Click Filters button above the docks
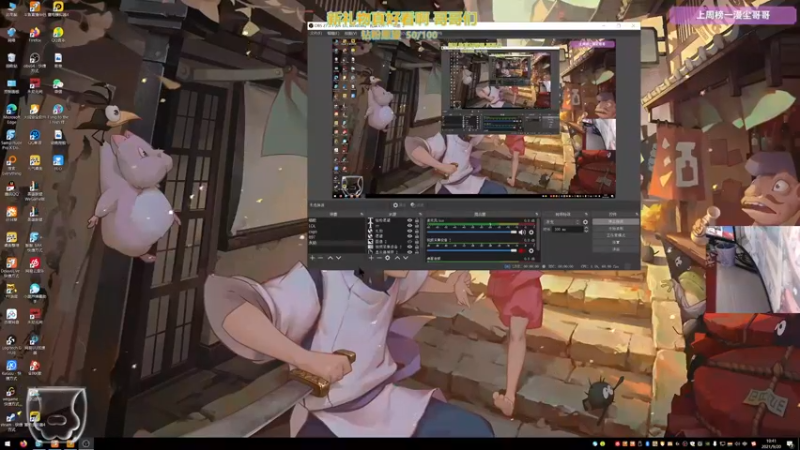The width and height of the screenshot is (800, 450). pos(417,205)
